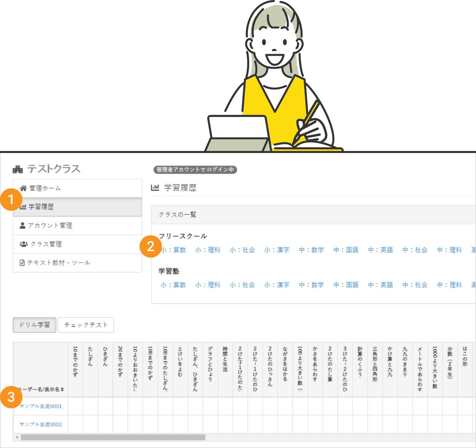Open 学習塾 小：算数 class link
This screenshot has height=448, width=476.
point(173,285)
